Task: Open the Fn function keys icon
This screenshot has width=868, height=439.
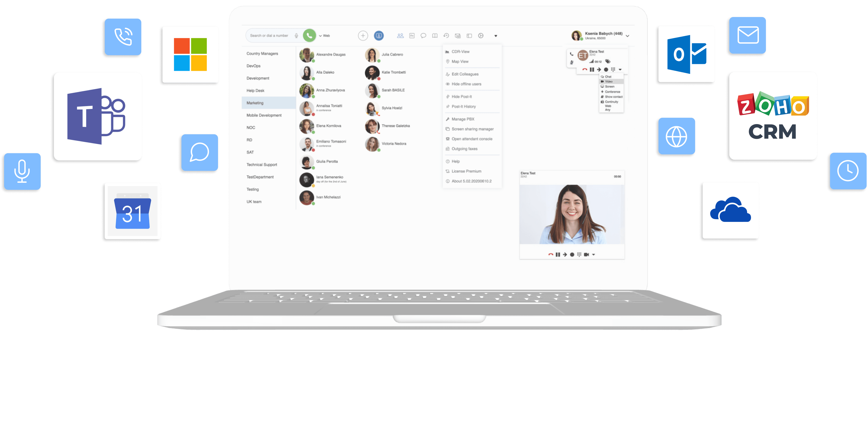Action: [412, 35]
